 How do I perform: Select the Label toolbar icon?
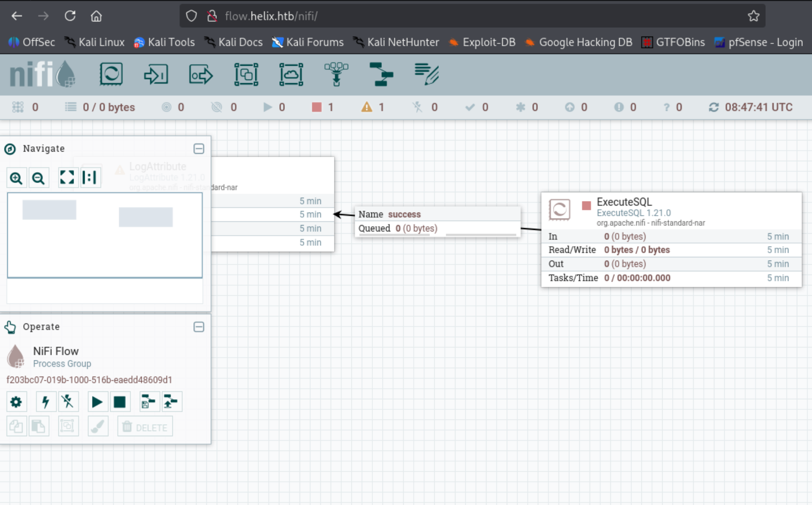pyautogui.click(x=426, y=74)
